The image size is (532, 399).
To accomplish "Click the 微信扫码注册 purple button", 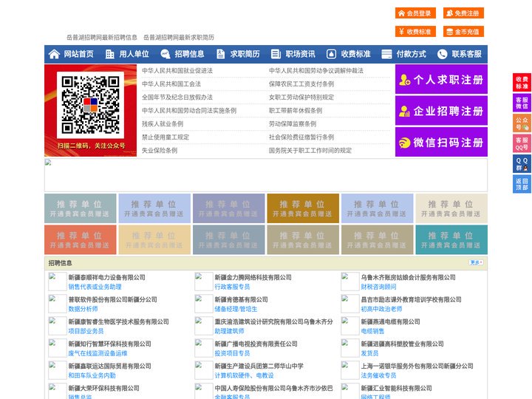I will click(441, 142).
